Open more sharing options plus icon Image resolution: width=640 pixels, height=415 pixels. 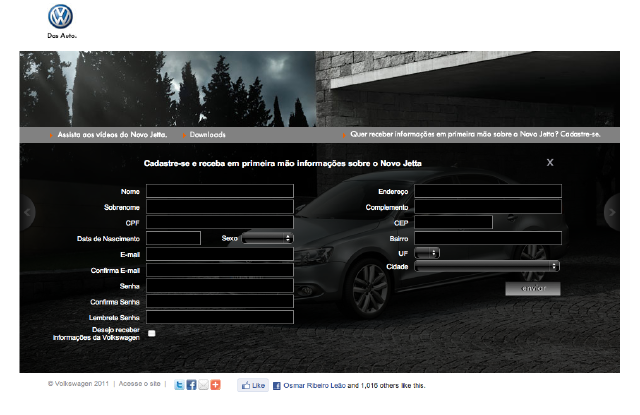[x=216, y=385]
